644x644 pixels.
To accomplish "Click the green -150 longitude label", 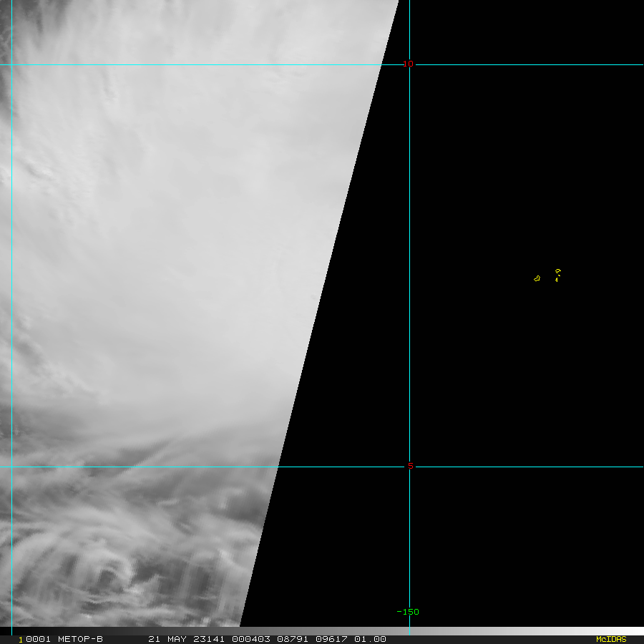I will [408, 612].
